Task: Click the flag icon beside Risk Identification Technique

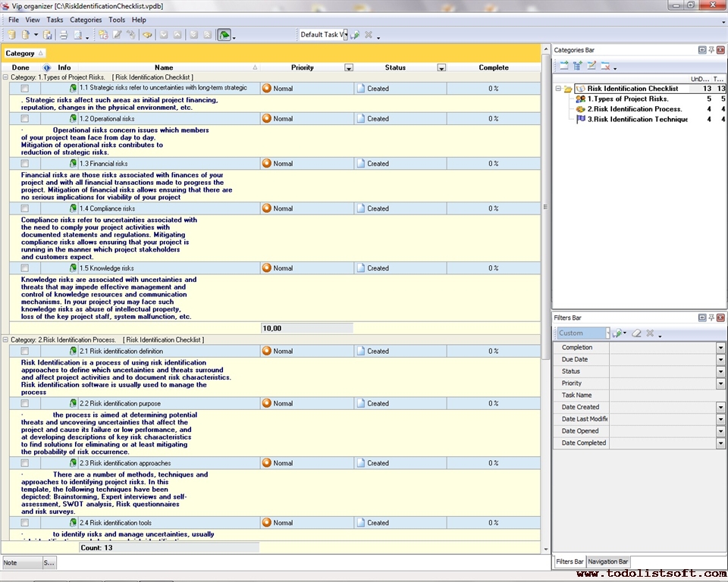Action: coord(581,119)
